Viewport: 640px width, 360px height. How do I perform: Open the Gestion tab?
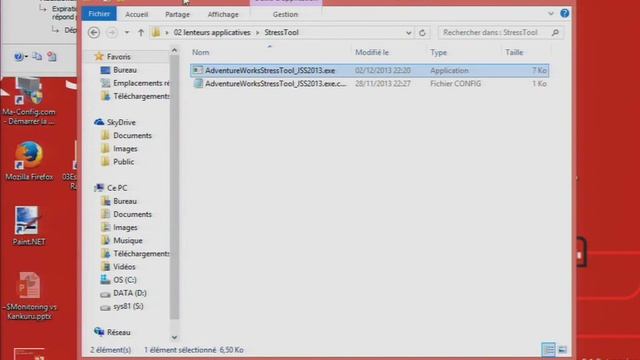coord(285,14)
